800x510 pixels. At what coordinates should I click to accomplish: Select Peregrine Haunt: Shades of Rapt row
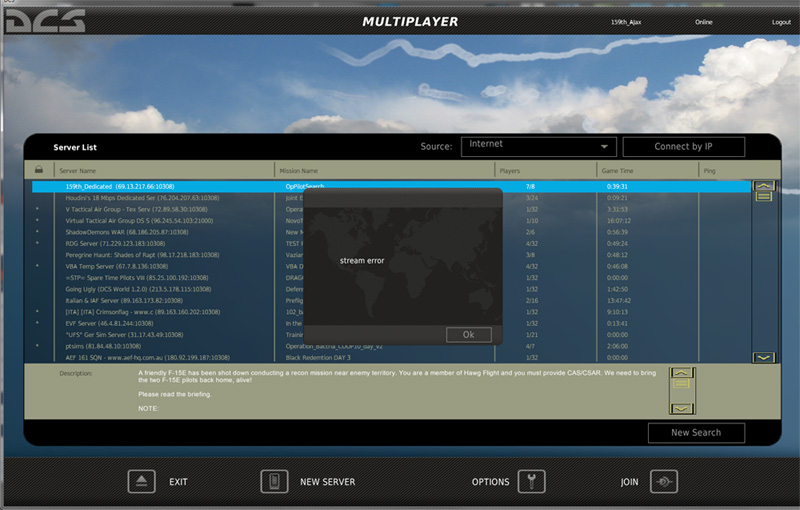pos(391,255)
